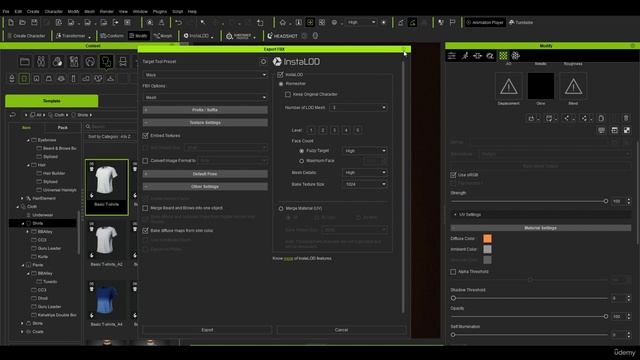Select the Cloth content category icon
Image resolution: width=640 pixels, height=360 pixels.
(x=107, y=62)
